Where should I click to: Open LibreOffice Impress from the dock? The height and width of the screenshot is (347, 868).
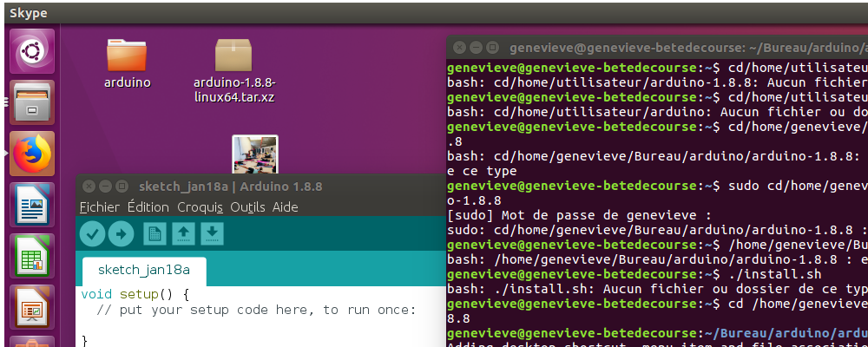pos(32,308)
